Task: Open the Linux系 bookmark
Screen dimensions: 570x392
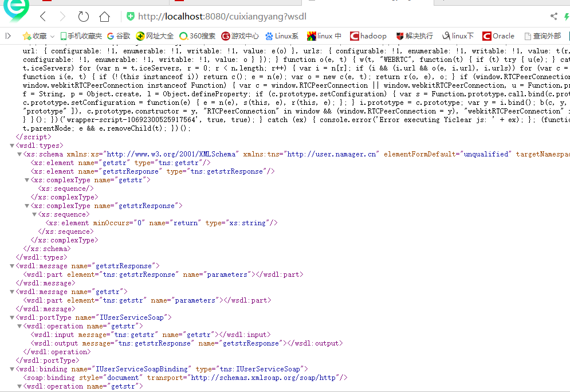Action: tap(282, 36)
